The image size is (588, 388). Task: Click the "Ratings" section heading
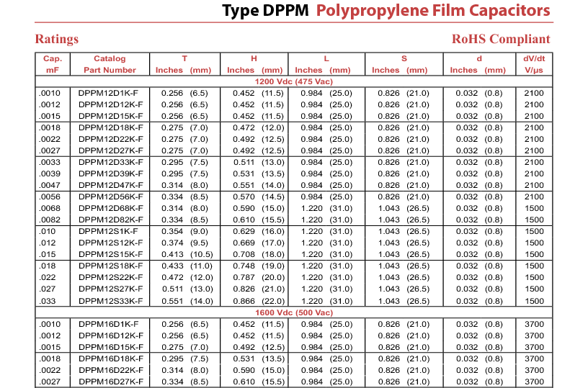57,39
